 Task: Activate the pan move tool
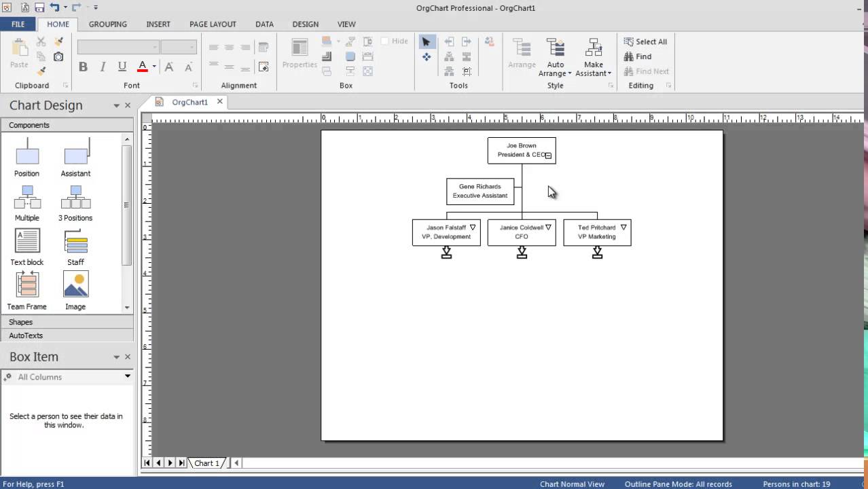click(x=427, y=57)
